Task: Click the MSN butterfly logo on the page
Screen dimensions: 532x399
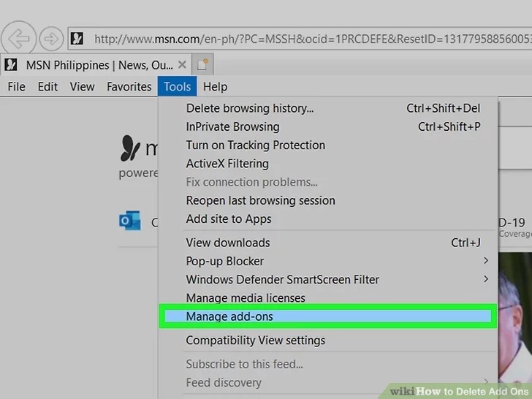Action: [x=129, y=148]
